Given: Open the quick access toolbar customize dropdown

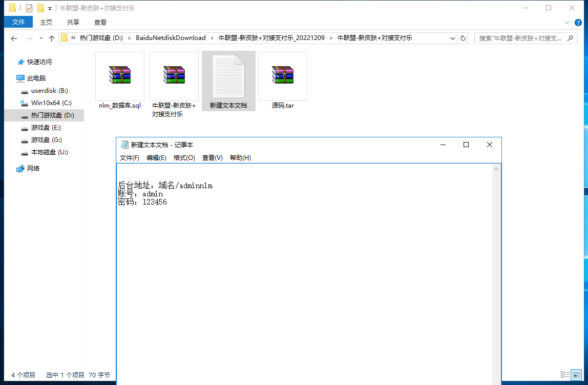Looking at the screenshot, I should 50,8.
